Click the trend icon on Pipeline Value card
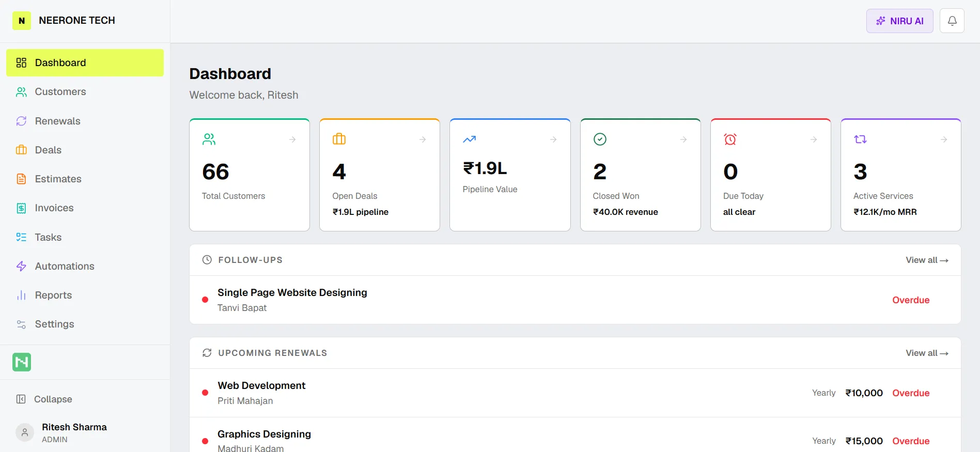Viewport: 980px width, 452px height. pyautogui.click(x=469, y=139)
